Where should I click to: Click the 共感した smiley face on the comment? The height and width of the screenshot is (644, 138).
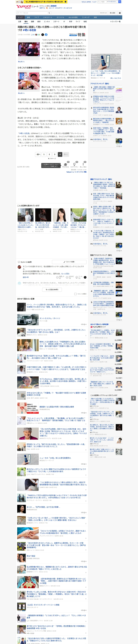pos(57,277)
